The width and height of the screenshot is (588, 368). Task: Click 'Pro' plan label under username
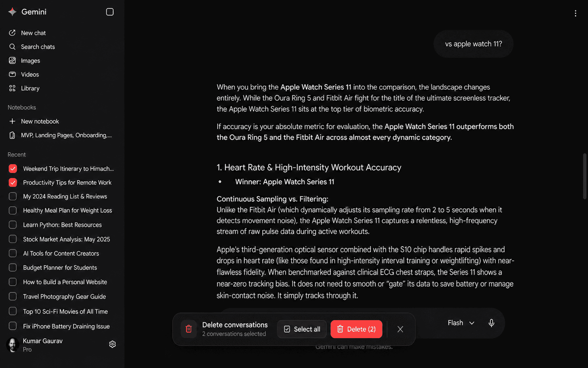[x=27, y=350]
